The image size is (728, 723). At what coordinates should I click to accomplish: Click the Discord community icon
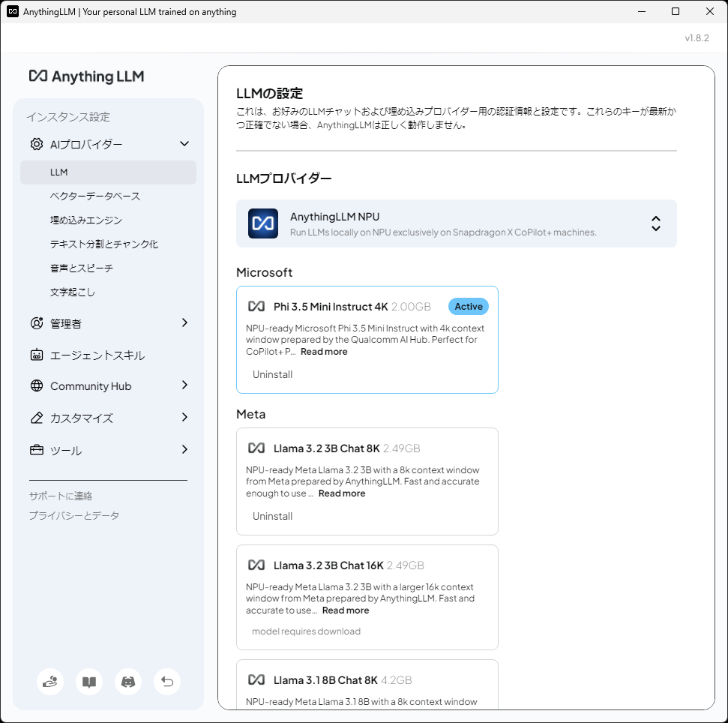pyautogui.click(x=128, y=682)
